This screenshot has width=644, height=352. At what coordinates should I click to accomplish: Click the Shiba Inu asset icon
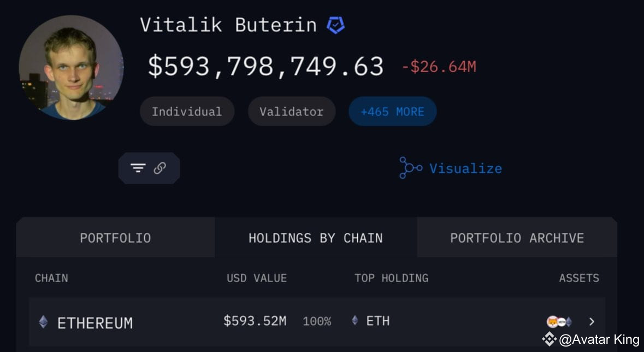[552, 321]
